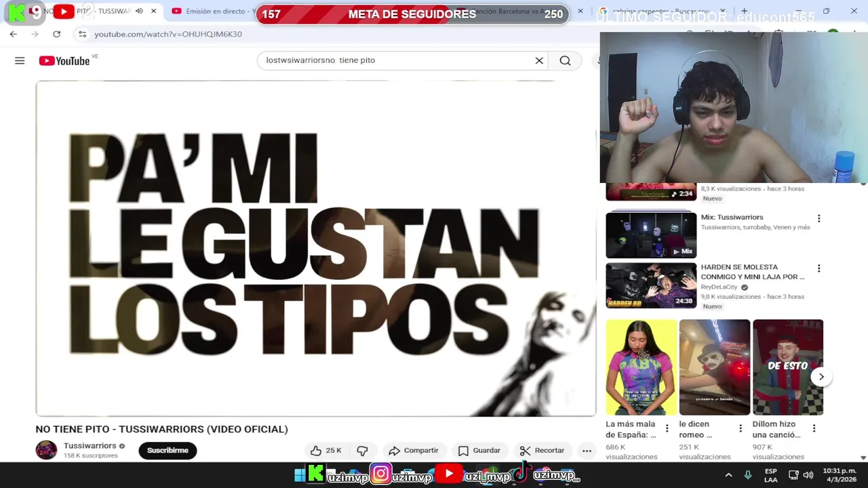Click the Compartir share button

click(413, 450)
